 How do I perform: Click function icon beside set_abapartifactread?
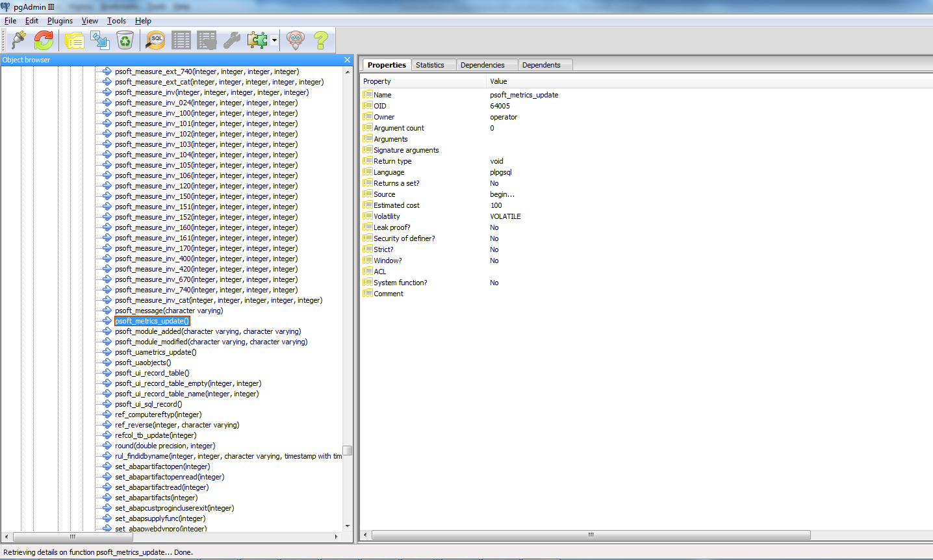point(107,487)
